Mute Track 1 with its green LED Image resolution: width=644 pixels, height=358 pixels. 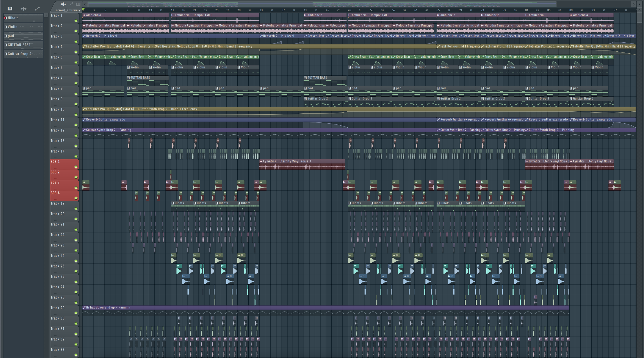click(76, 21)
